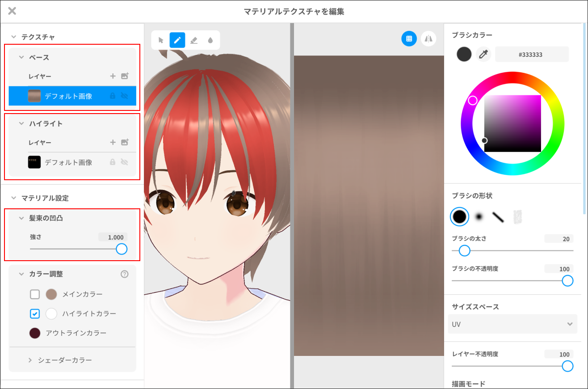Collapse the テクスチャ section

click(x=13, y=37)
